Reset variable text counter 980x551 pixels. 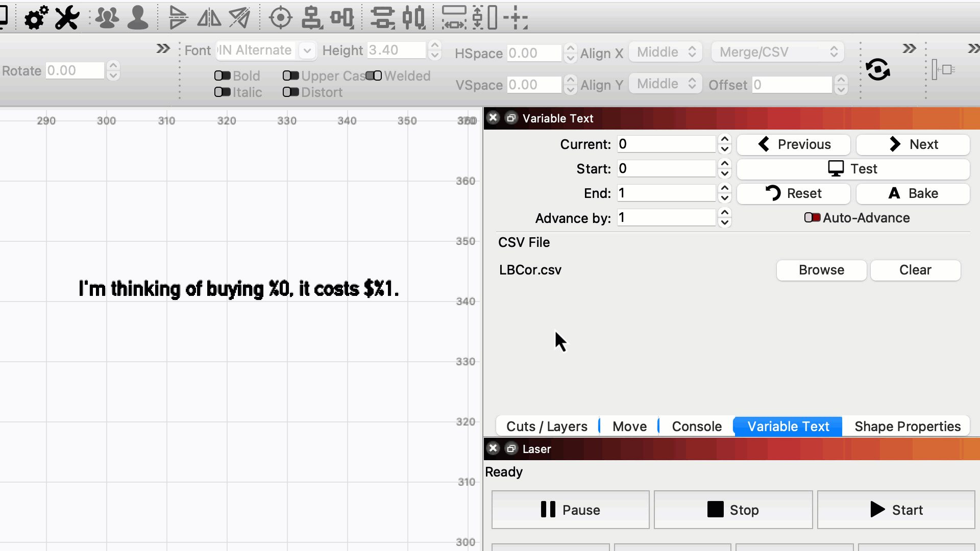pyautogui.click(x=794, y=193)
